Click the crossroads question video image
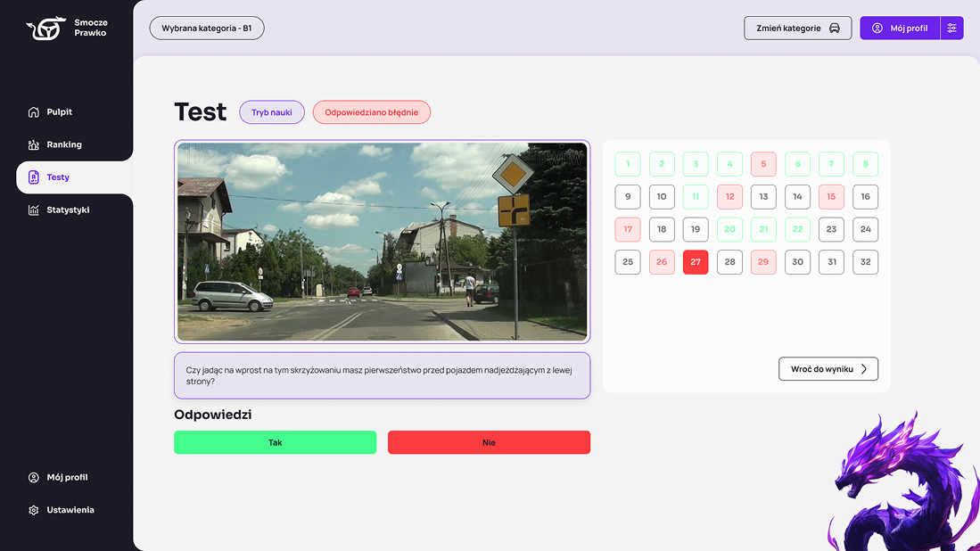 (x=382, y=241)
